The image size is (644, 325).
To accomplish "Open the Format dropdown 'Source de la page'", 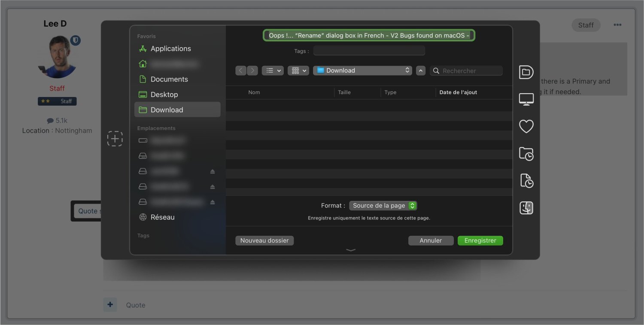I will 383,206.
